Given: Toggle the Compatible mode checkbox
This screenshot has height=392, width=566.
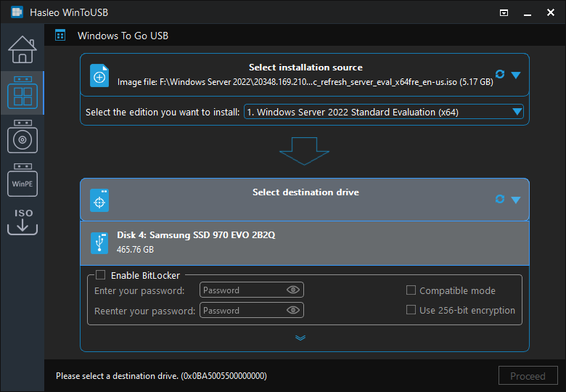Looking at the screenshot, I should pyautogui.click(x=411, y=290).
